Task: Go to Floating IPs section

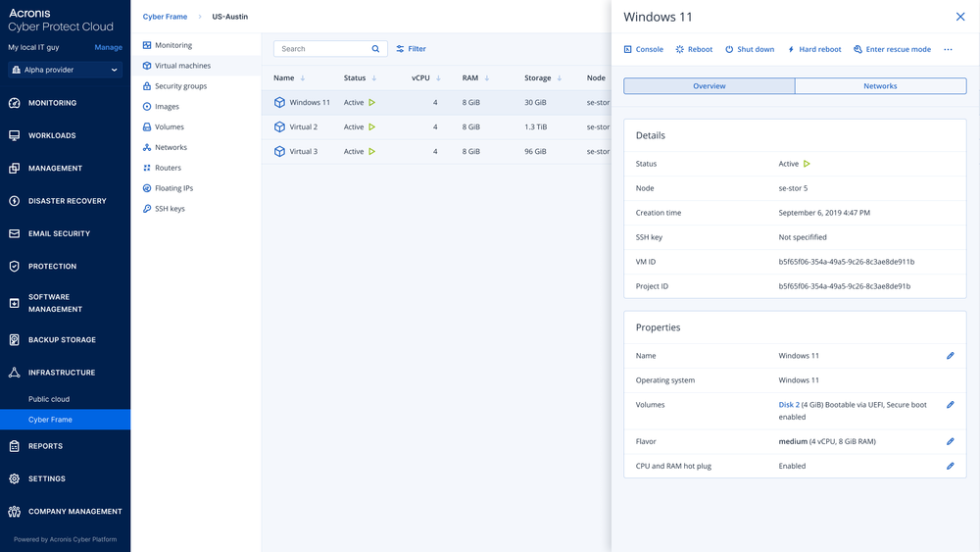Action: click(173, 188)
